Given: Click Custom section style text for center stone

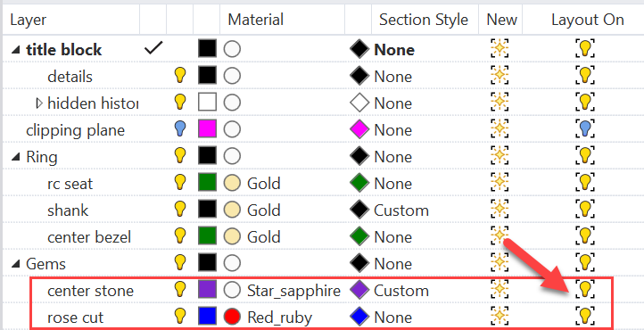Looking at the screenshot, I should pos(401,291).
